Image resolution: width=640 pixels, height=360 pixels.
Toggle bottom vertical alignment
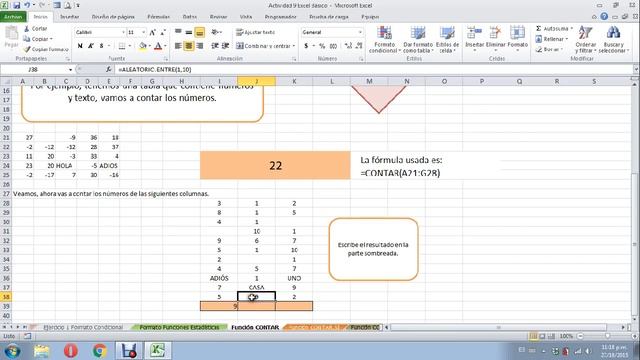pyautogui.click(x=200, y=32)
